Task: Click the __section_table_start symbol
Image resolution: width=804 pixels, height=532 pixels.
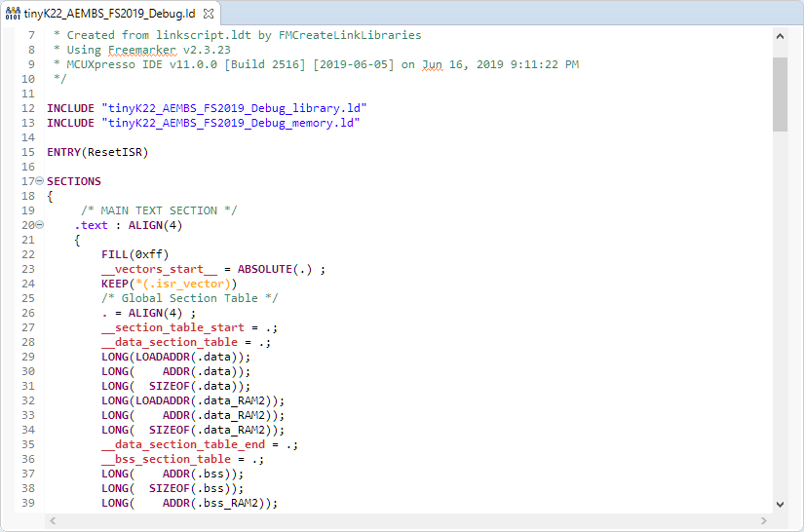Action: point(172,327)
